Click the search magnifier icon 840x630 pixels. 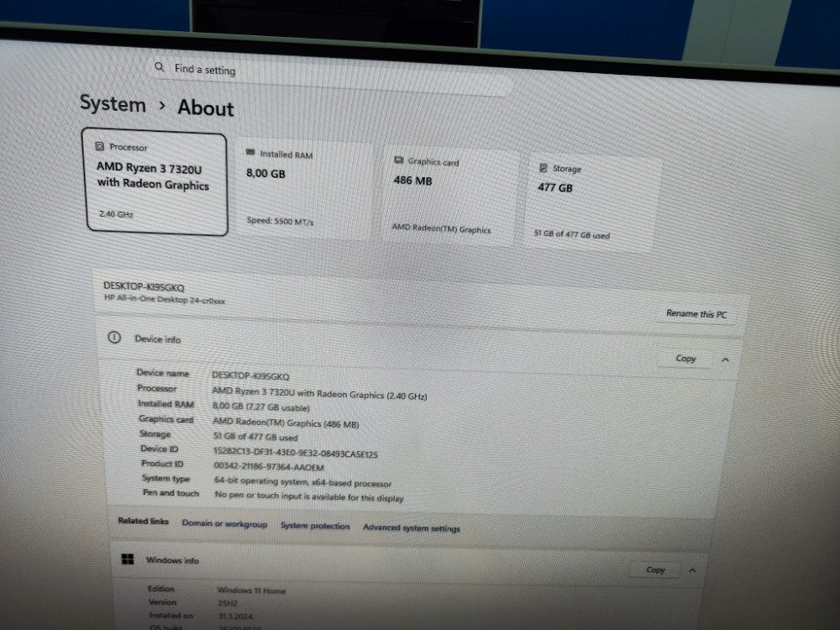159,67
